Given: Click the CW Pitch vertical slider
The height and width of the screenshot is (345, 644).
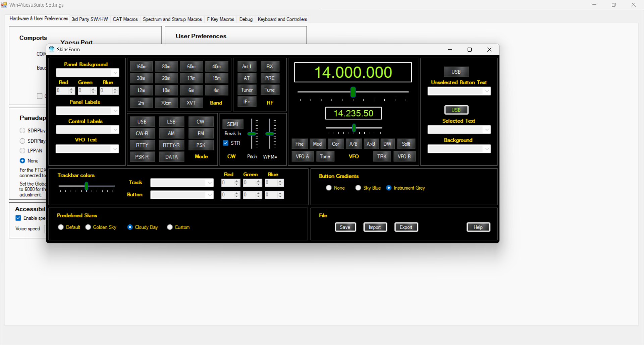Looking at the screenshot, I should pos(252,134).
